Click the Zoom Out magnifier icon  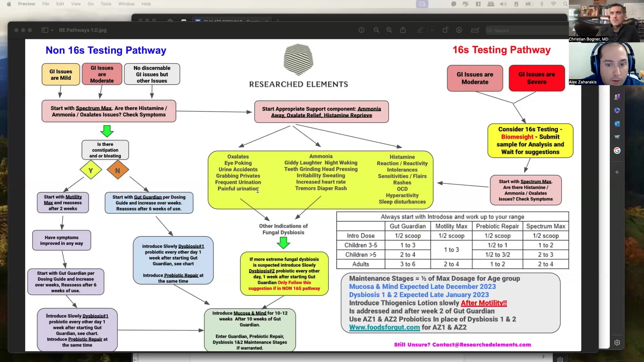[x=376, y=30]
